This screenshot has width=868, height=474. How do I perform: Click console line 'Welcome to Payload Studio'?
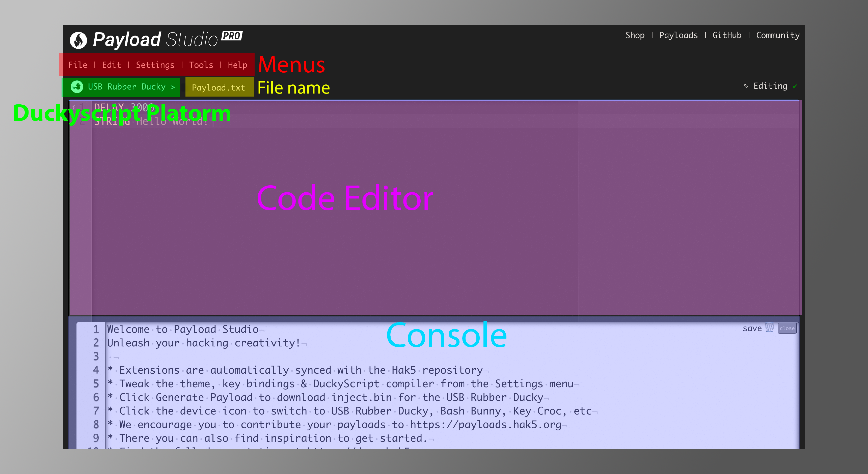(183, 329)
